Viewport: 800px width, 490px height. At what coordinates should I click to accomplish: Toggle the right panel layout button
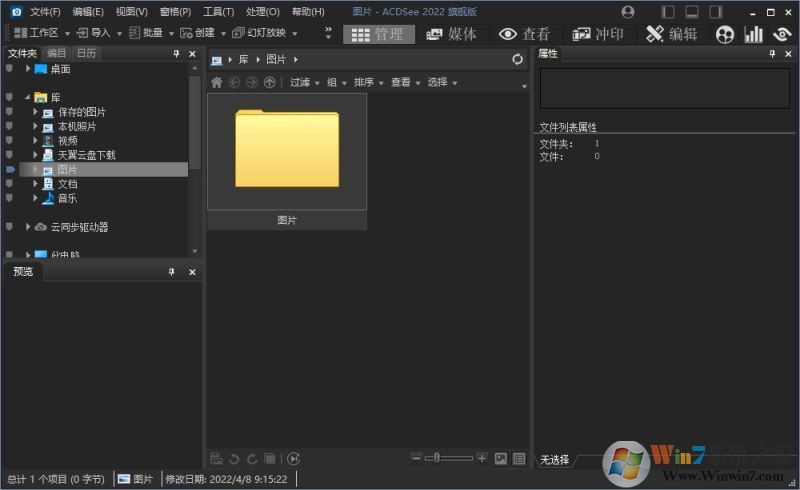click(715, 12)
